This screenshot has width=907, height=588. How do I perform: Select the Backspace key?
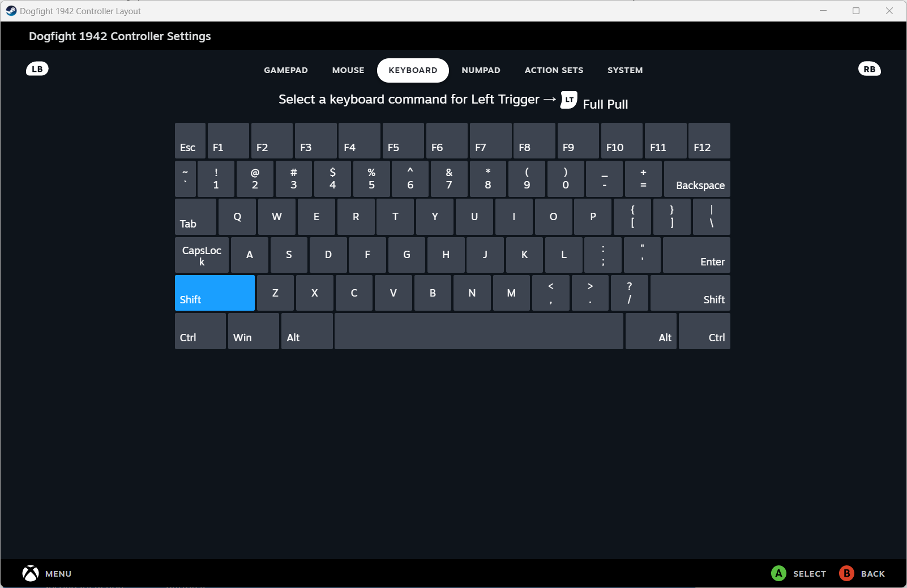pyautogui.click(x=697, y=179)
